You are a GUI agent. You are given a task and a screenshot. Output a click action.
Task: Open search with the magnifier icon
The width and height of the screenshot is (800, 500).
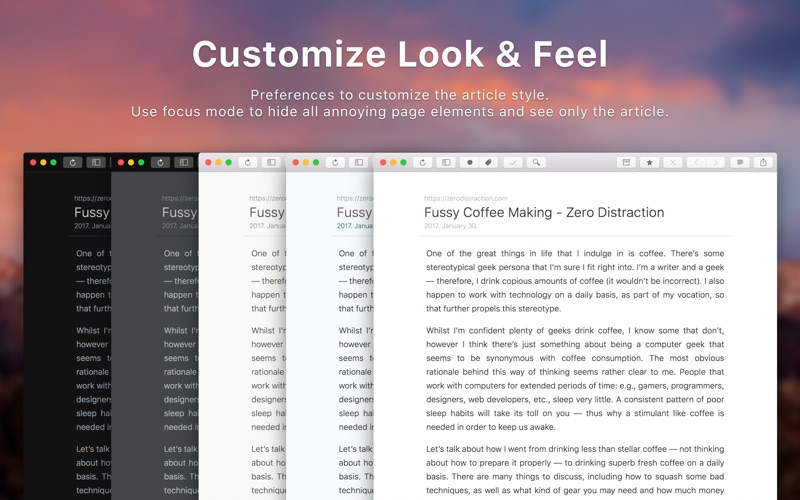pos(537,162)
